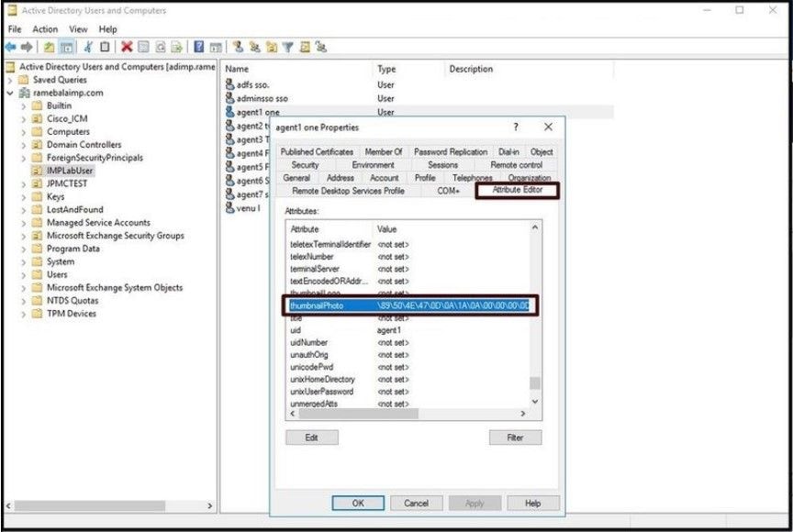Open the blue Help toolbar icon
This screenshot has height=532, width=793.
pyautogui.click(x=199, y=47)
